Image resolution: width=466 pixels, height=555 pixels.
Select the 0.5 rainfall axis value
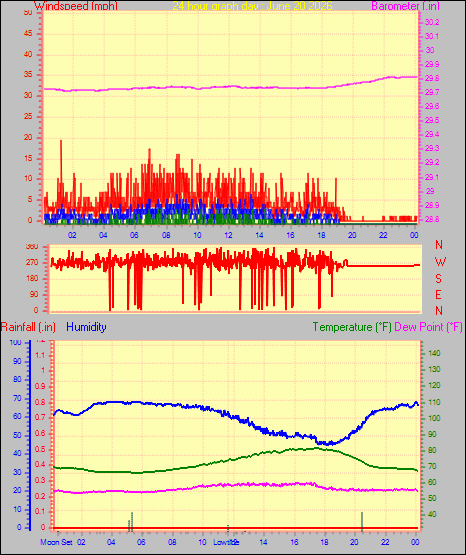(40, 449)
